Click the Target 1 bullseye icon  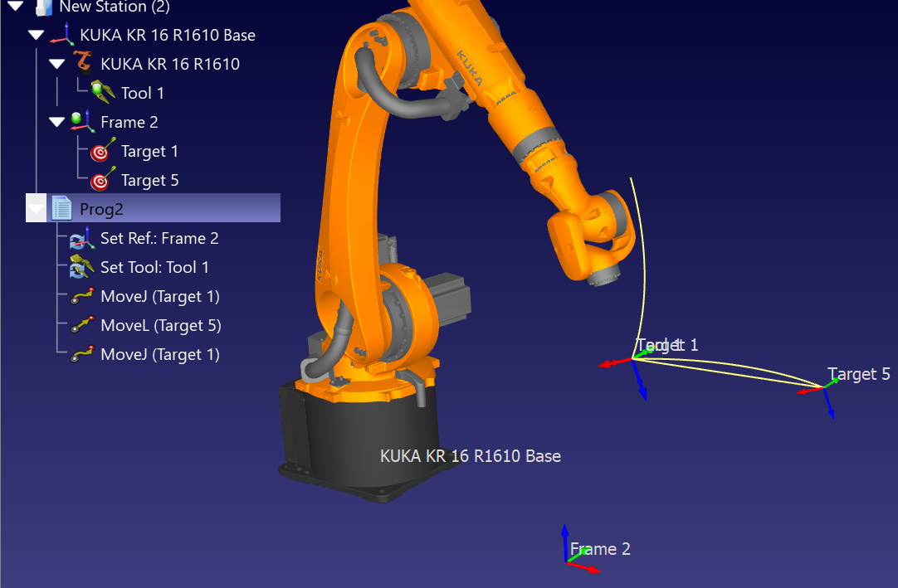click(x=102, y=151)
